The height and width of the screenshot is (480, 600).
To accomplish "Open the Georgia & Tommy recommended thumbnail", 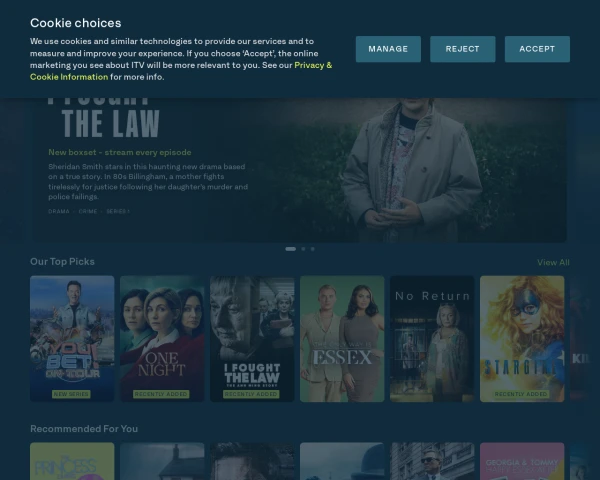I will pos(522,461).
